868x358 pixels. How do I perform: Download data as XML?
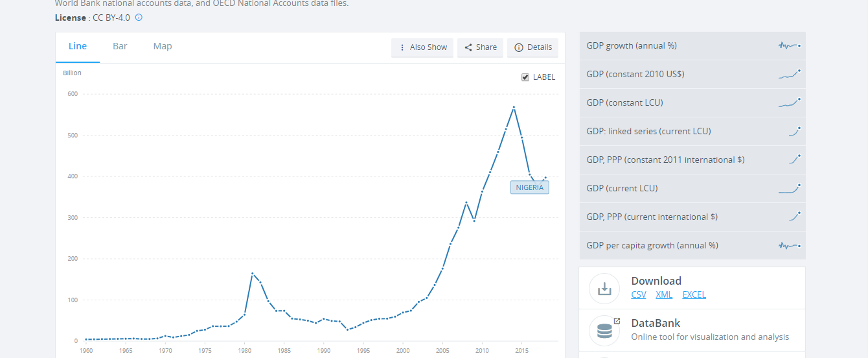coord(664,294)
